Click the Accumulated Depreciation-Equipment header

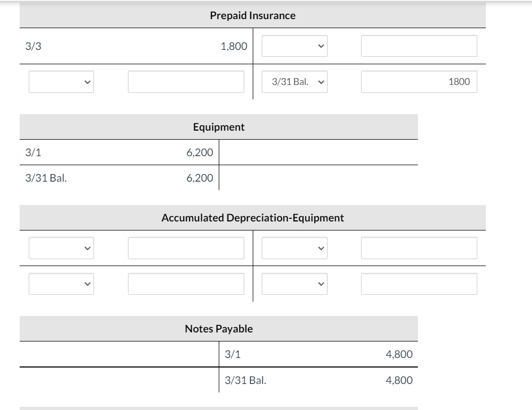tap(252, 217)
